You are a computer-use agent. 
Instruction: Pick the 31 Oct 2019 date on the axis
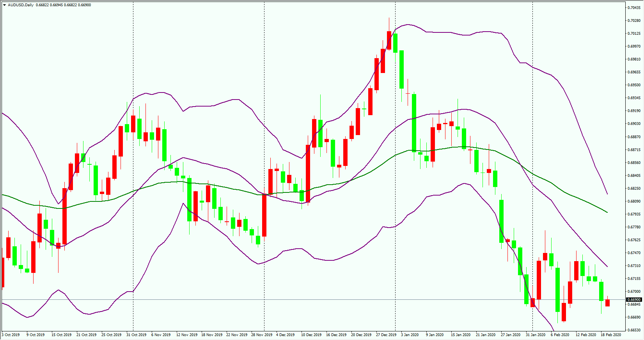pyautogui.click(x=136, y=335)
